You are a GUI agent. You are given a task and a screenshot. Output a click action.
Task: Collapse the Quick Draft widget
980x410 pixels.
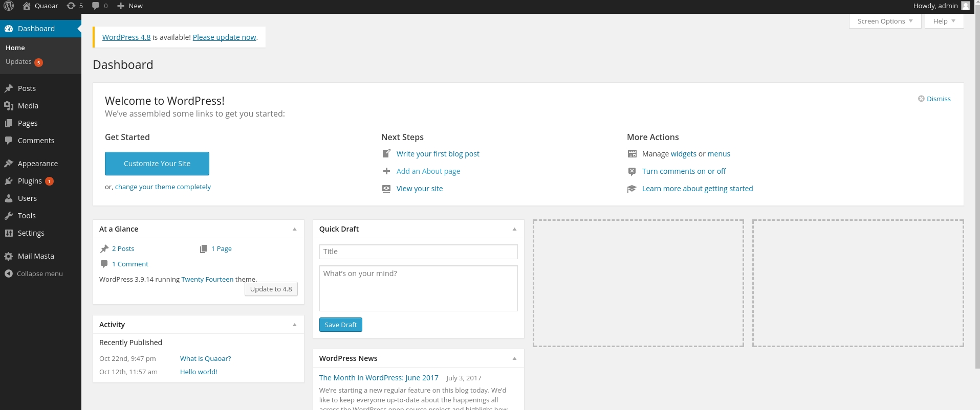click(515, 229)
